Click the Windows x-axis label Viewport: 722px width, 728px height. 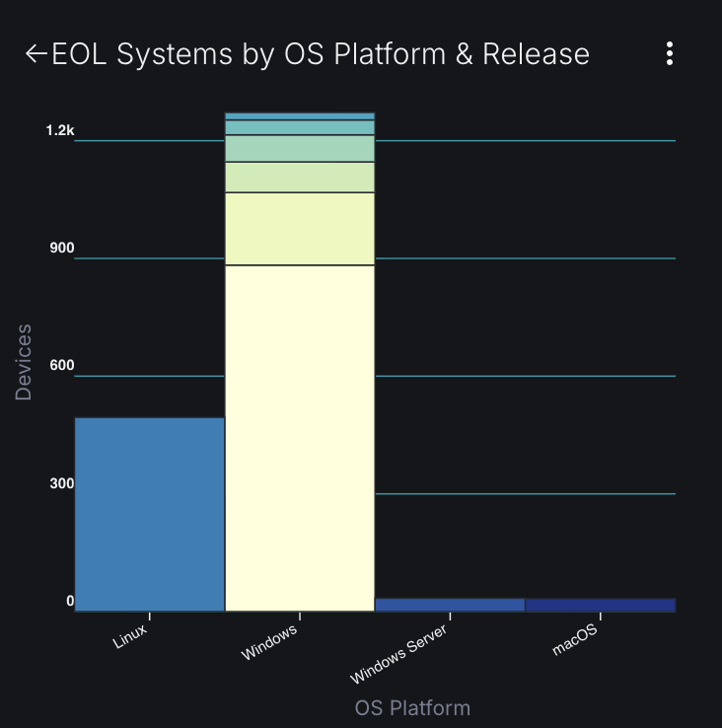[269, 641]
